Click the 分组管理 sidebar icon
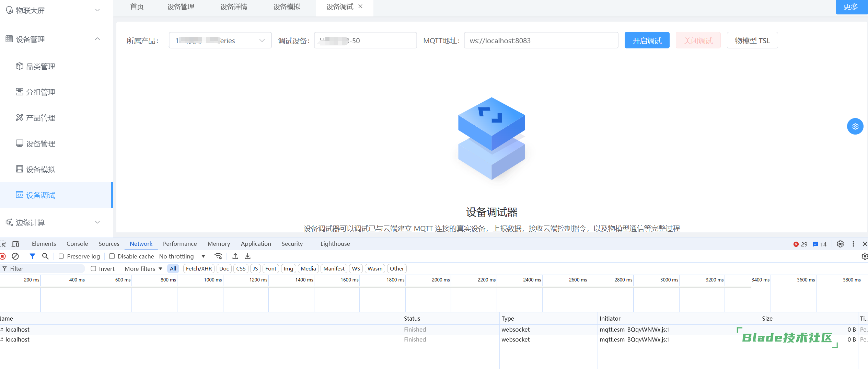The image size is (868, 369). coord(20,92)
